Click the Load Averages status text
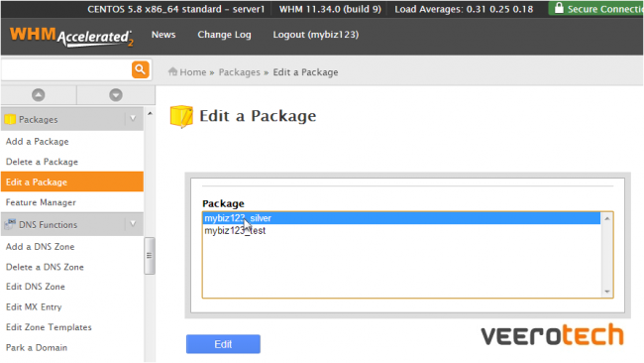 pos(464,9)
